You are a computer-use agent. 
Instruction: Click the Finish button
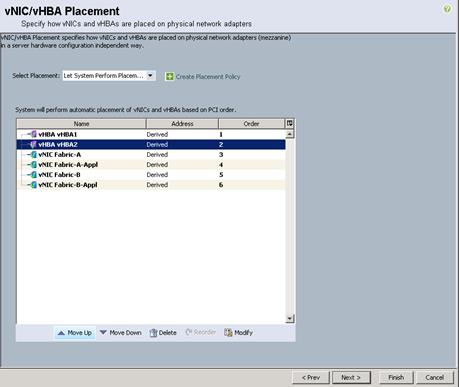pos(396,377)
